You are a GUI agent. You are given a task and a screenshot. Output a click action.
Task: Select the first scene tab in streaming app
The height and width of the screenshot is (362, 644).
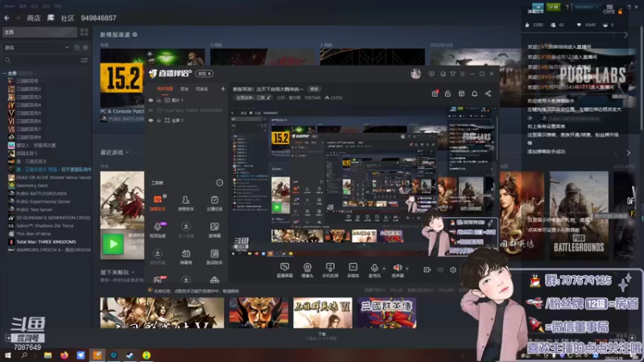pos(165,89)
